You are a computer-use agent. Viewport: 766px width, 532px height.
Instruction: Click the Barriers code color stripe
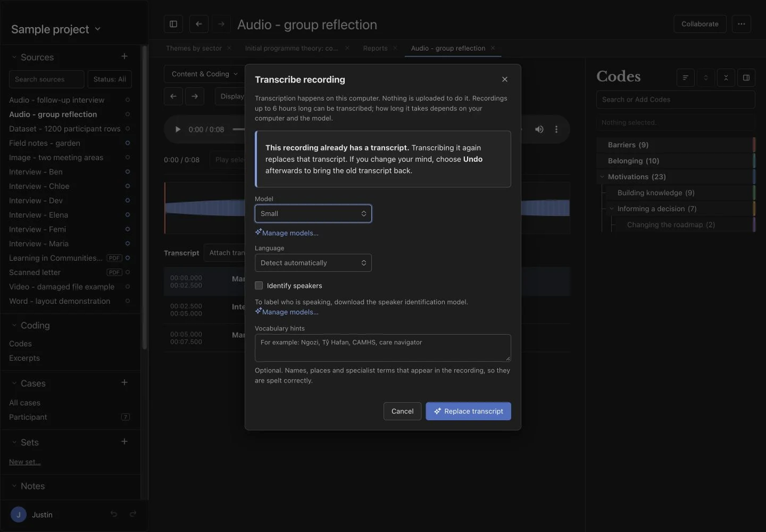click(754, 145)
